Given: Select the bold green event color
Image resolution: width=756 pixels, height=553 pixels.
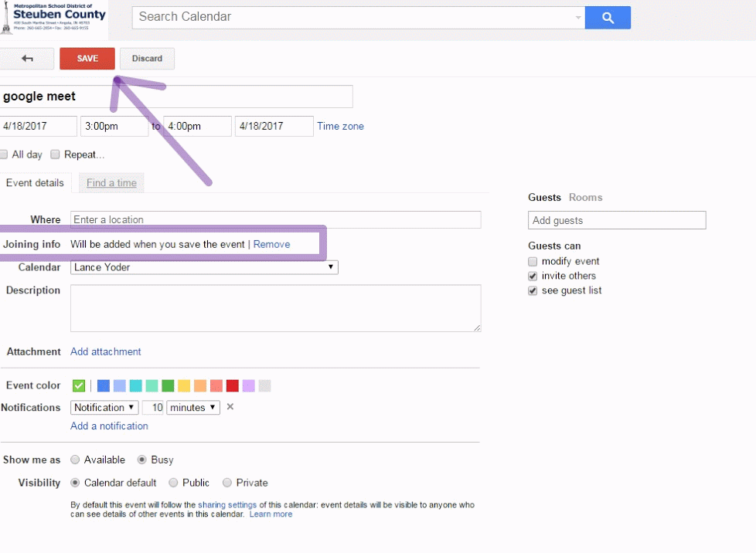Looking at the screenshot, I should [x=168, y=385].
